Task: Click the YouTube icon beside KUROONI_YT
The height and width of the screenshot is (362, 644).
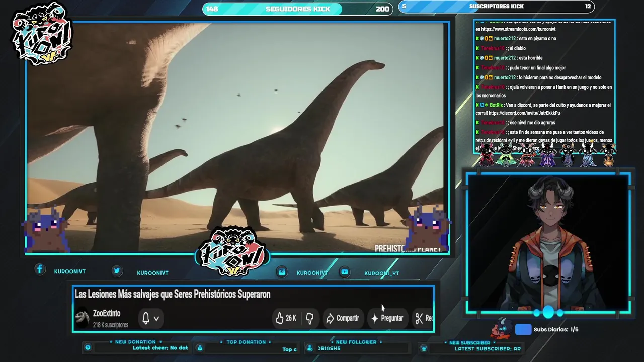Action: [x=345, y=271]
